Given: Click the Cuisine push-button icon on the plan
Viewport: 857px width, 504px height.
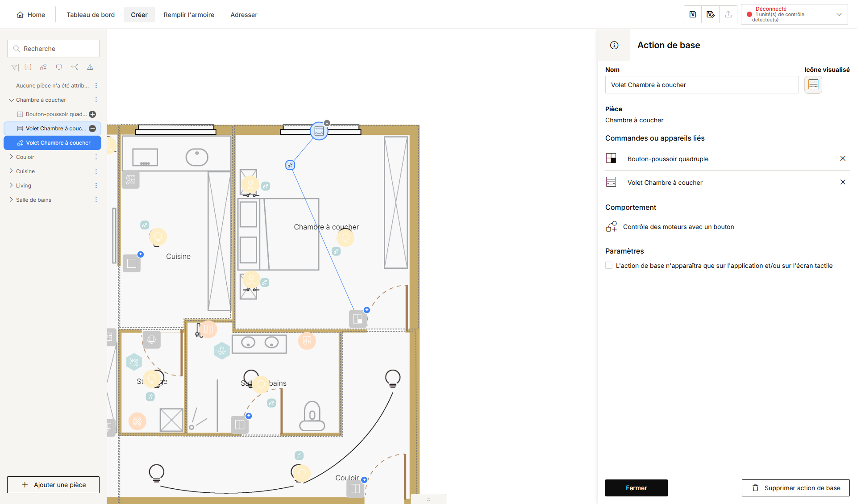Looking at the screenshot, I should click(x=132, y=263).
